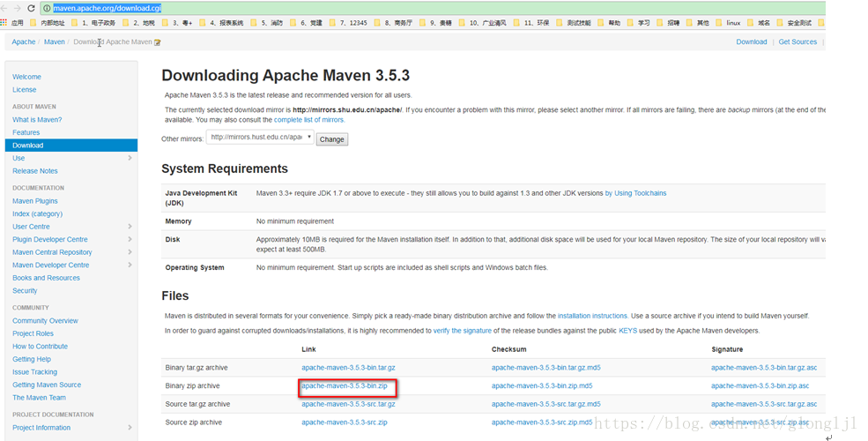Screen dimensions: 868x441
Task: Open the 其他 bookmark folder
Action: [x=698, y=23]
